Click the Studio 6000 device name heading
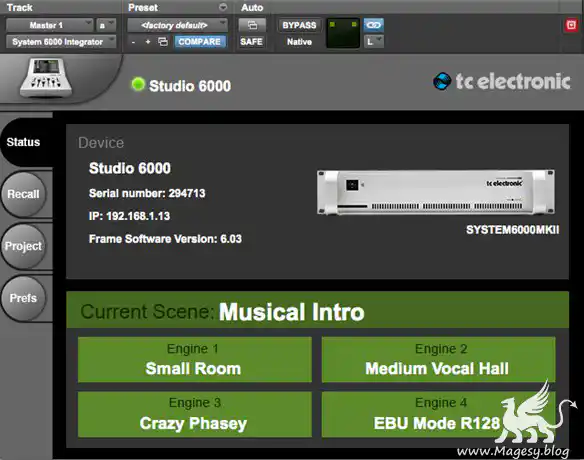The height and width of the screenshot is (460, 584). (130, 168)
